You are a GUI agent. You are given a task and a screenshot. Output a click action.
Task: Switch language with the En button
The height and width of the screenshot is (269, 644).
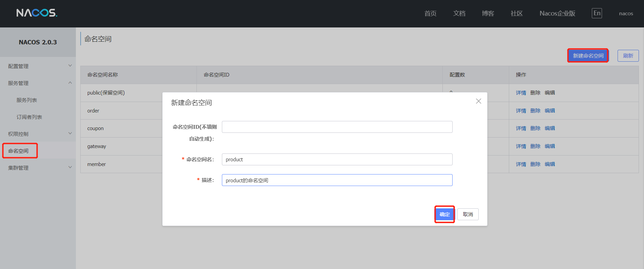coord(597,13)
